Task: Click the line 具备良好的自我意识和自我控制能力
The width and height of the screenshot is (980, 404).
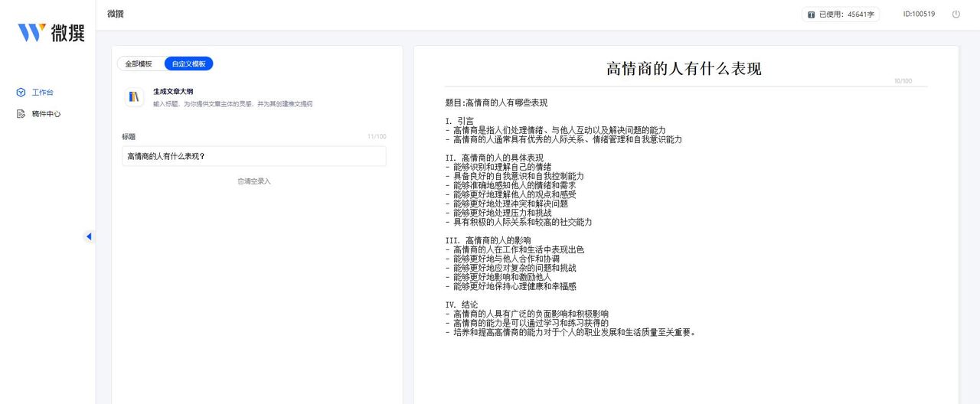Action: coord(514,176)
